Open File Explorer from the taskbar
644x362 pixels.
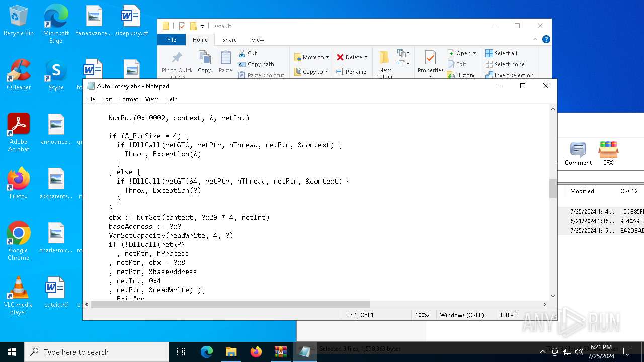(x=231, y=352)
